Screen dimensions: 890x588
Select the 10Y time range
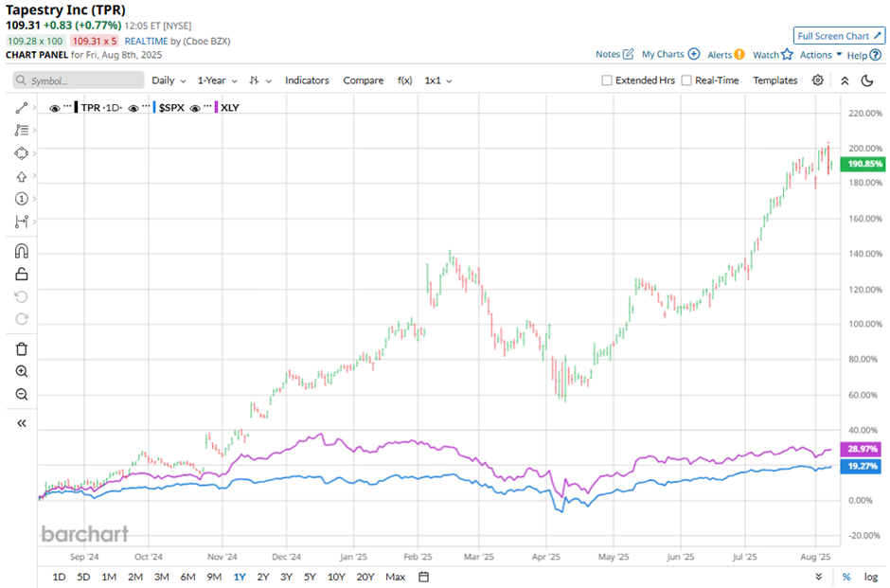[x=336, y=577]
